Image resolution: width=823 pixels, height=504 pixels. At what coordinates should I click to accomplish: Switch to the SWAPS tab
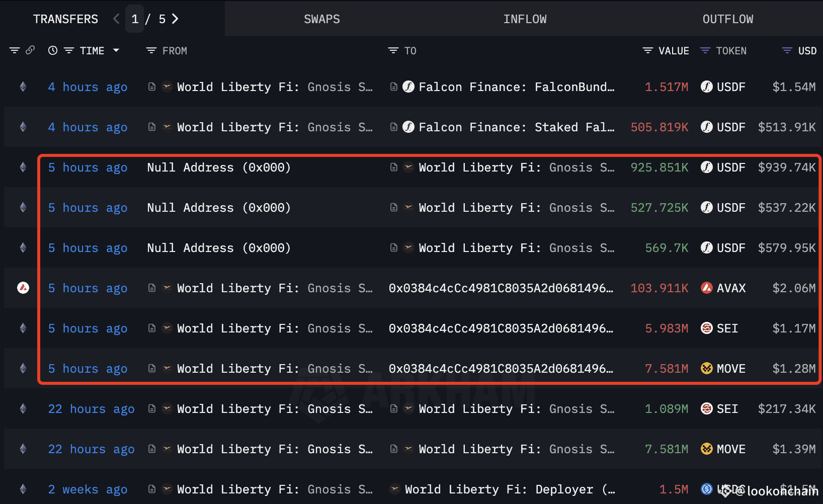322,19
